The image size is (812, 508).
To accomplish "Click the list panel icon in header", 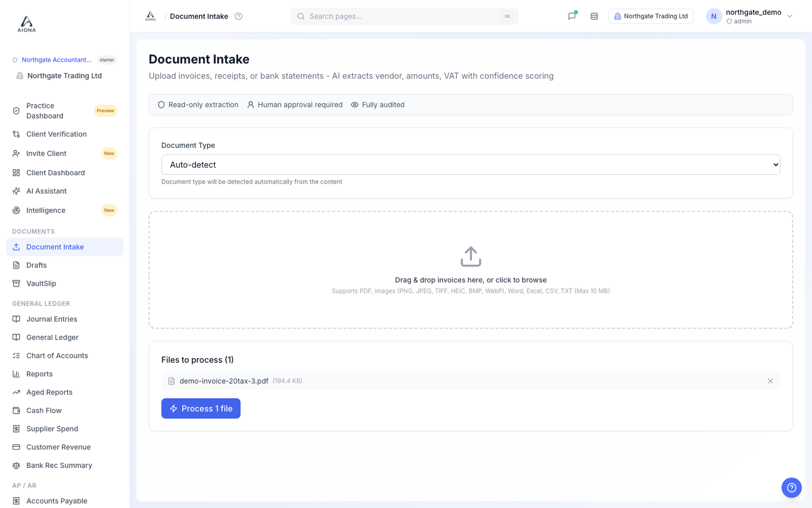I will (x=594, y=16).
